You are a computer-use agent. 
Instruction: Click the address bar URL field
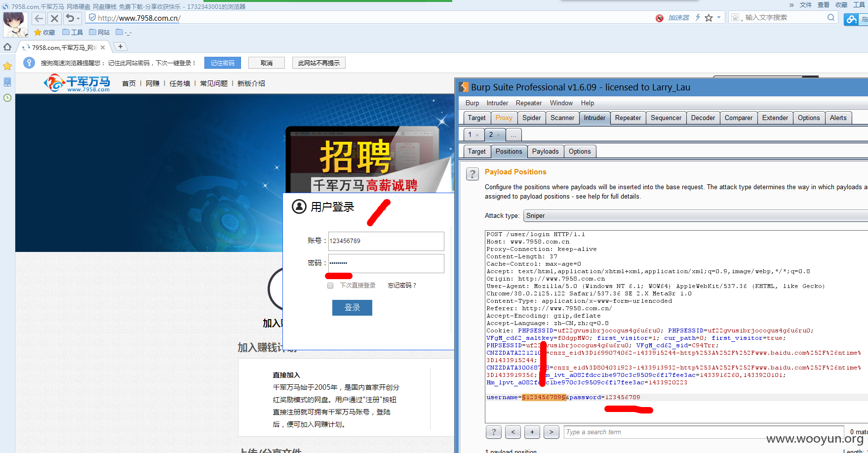click(370, 18)
